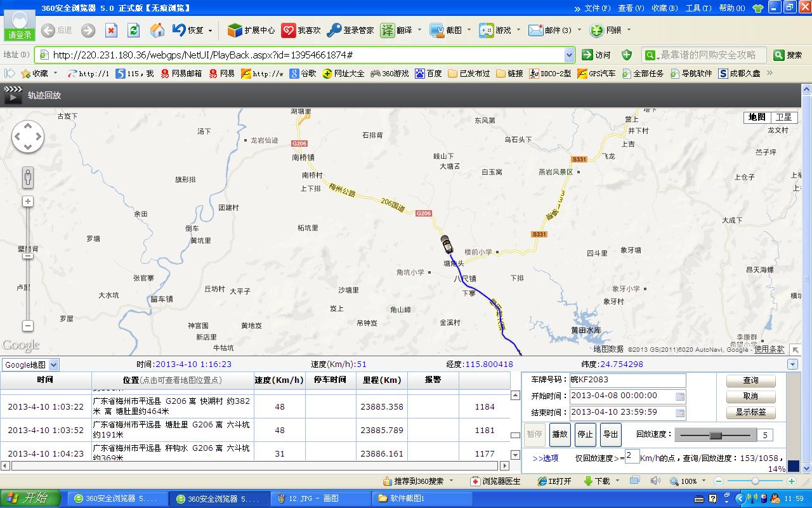Click the 查询 query button
812x508 pixels.
pyautogui.click(x=751, y=380)
